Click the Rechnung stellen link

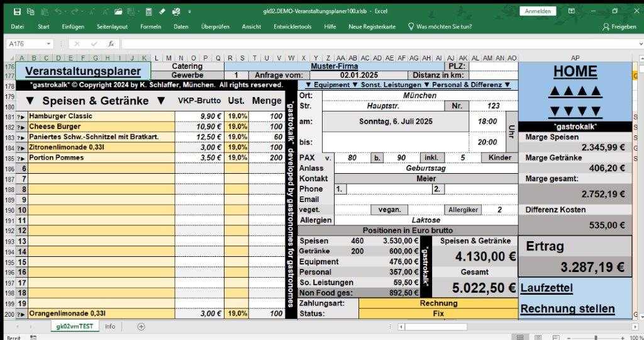tap(567, 309)
